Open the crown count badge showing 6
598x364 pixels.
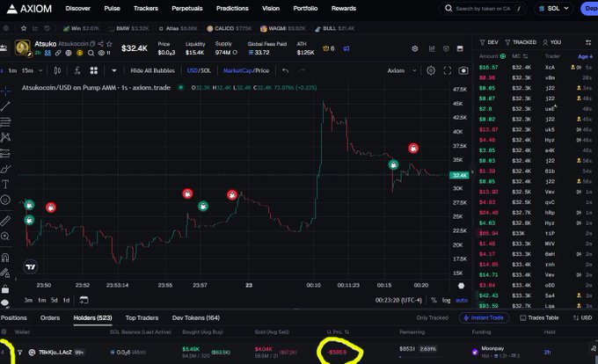coord(329,48)
